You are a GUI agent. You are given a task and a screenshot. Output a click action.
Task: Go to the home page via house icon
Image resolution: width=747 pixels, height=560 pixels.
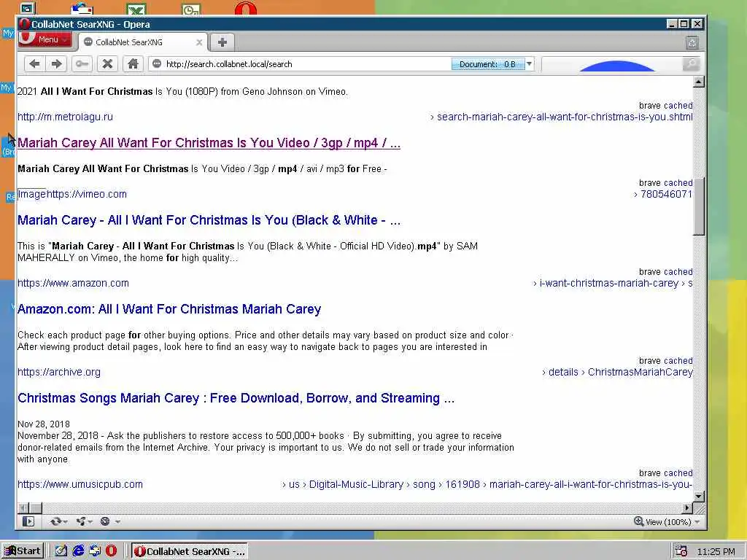tap(133, 64)
